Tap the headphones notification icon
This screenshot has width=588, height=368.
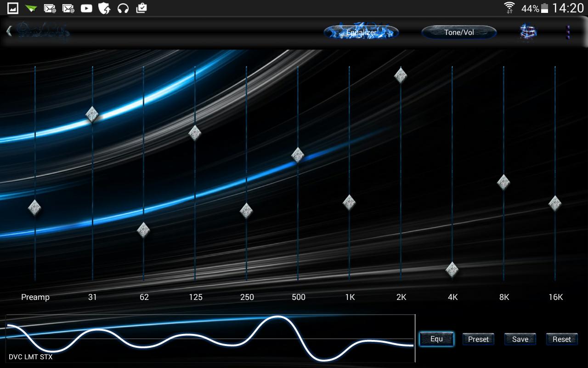click(123, 8)
